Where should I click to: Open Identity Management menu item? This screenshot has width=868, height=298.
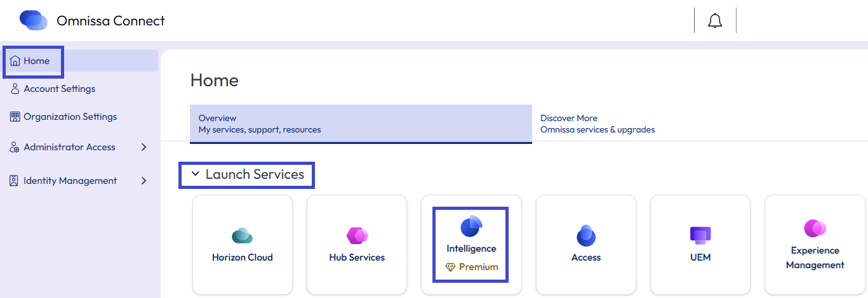pos(79,181)
